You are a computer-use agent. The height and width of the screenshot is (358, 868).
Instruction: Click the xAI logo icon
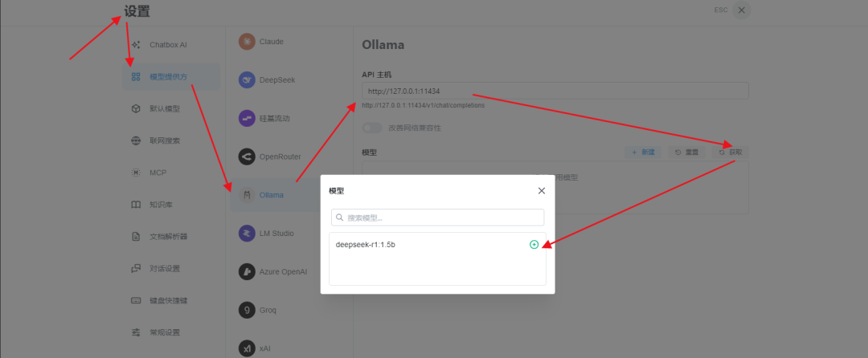point(247,348)
